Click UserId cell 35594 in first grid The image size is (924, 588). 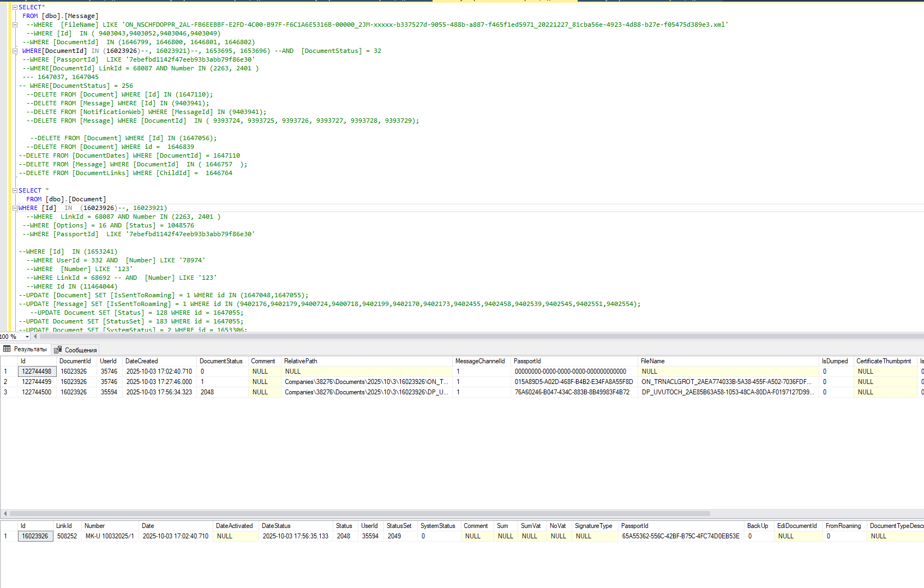110,392
